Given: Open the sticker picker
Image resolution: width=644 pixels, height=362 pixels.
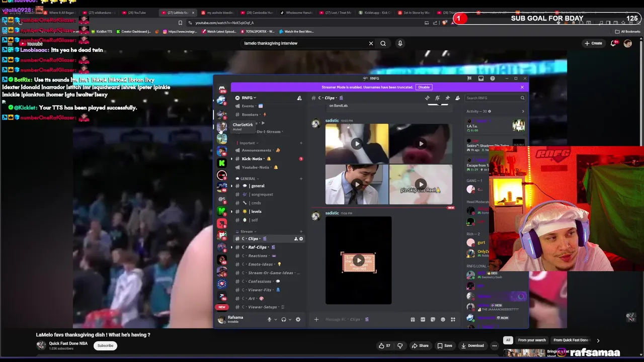Looking at the screenshot, I should click(x=433, y=319).
